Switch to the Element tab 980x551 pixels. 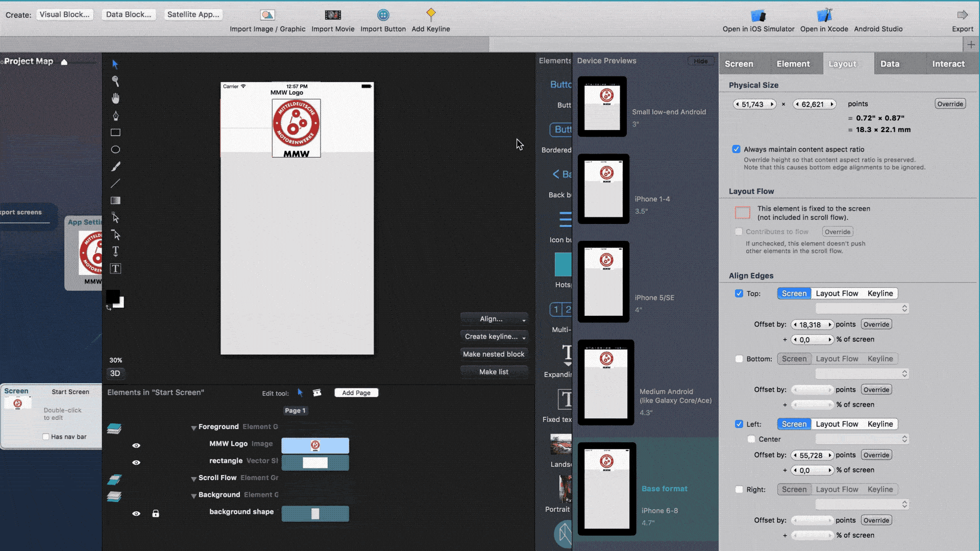click(793, 63)
